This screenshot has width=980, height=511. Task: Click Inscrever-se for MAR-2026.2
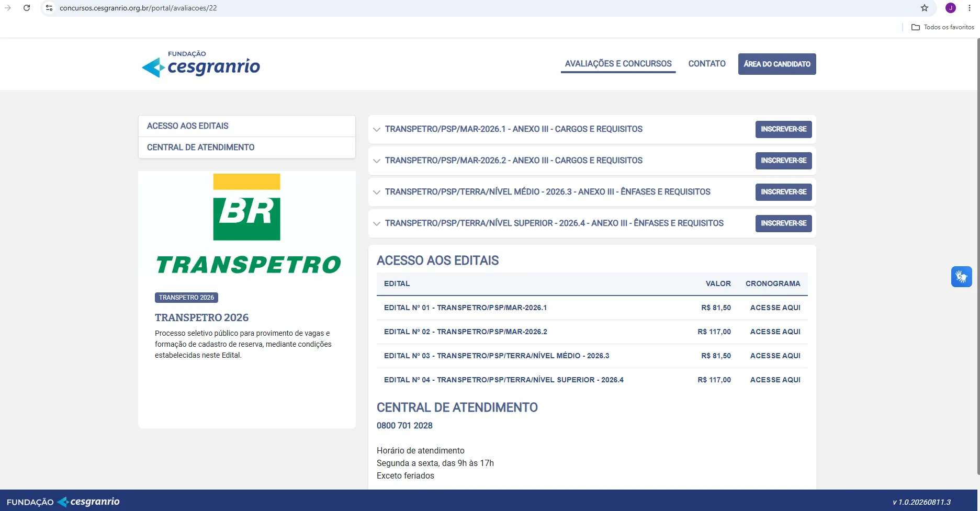tap(784, 161)
